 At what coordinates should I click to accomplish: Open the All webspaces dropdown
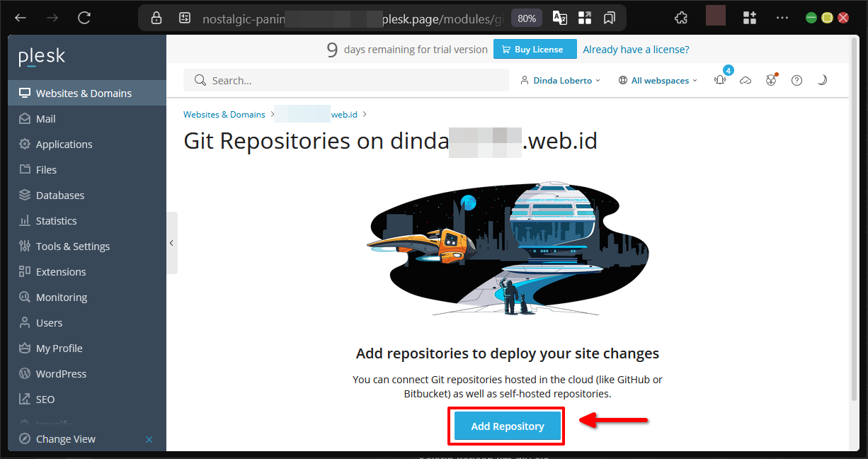[658, 81]
